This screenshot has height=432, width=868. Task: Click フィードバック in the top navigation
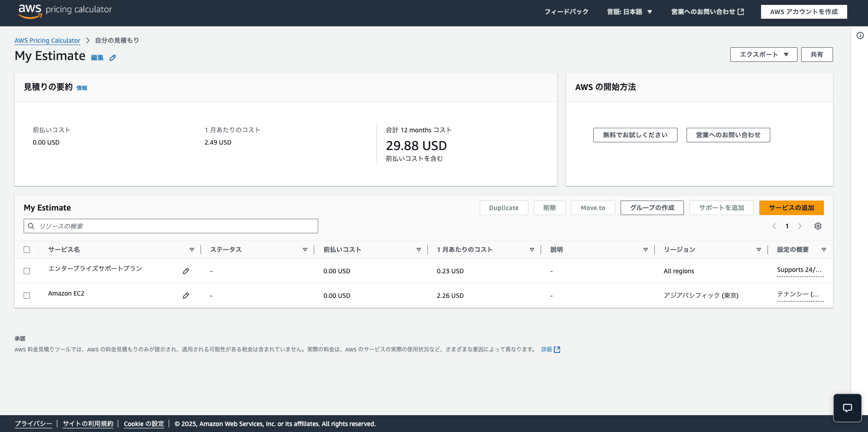567,12
